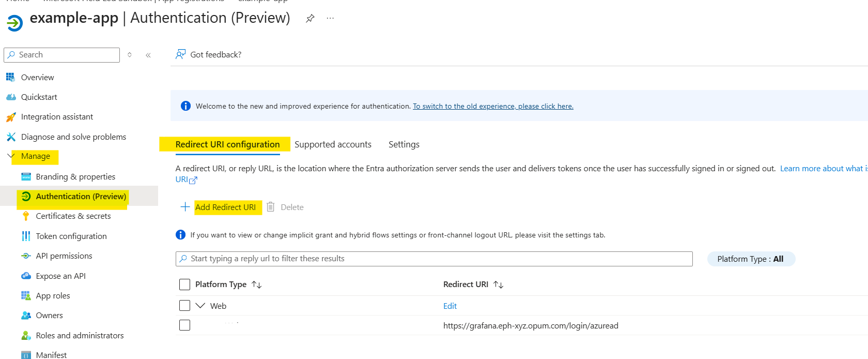Click the sidebar expand/collapse all arrows
This screenshot has height=359, width=868.
[x=130, y=54]
